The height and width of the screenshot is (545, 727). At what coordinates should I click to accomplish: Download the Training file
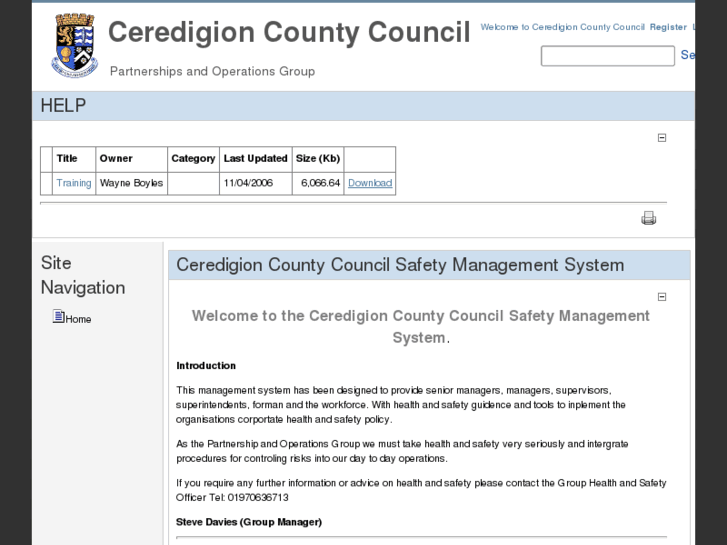tap(370, 183)
